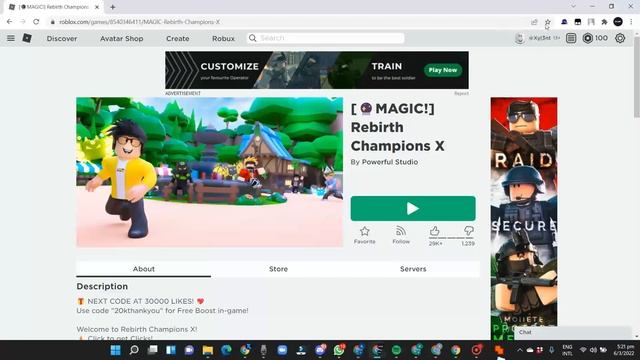This screenshot has height=360, width=640.
Task: Open the Roblox hamburger navigation menu
Action: point(11,38)
